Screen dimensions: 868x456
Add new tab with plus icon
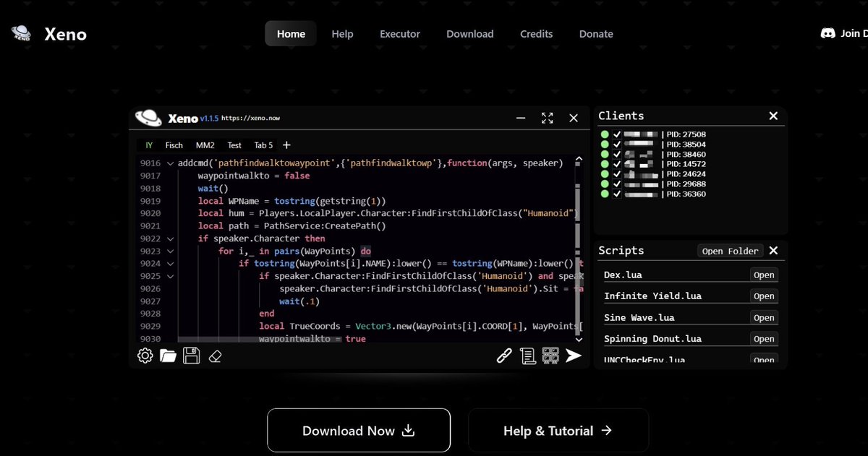coord(286,145)
